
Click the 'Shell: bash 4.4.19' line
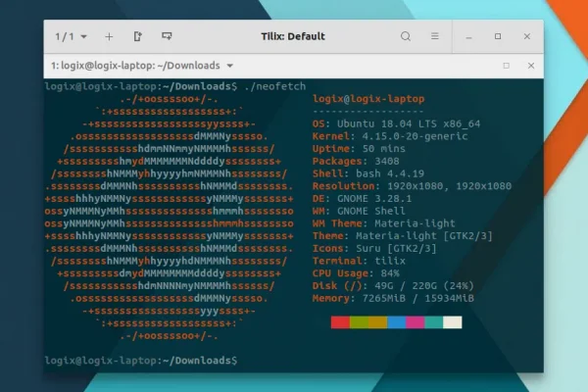pos(368,173)
